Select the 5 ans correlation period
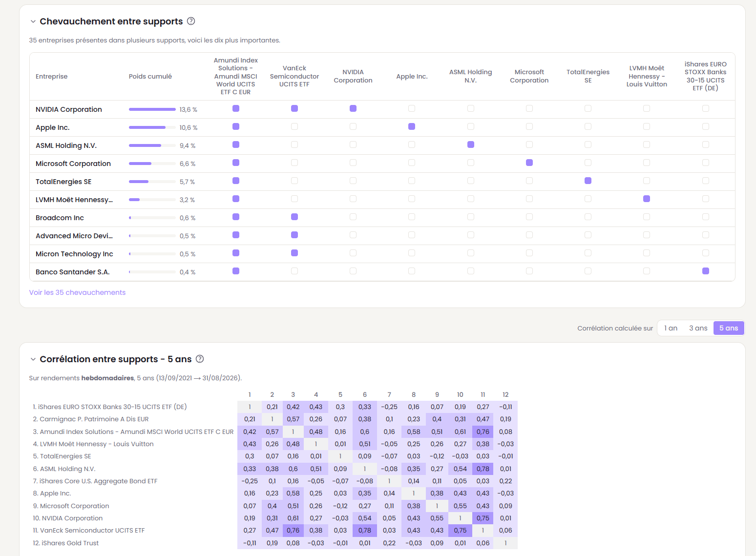Viewport: 756px width, 556px height. click(x=729, y=328)
